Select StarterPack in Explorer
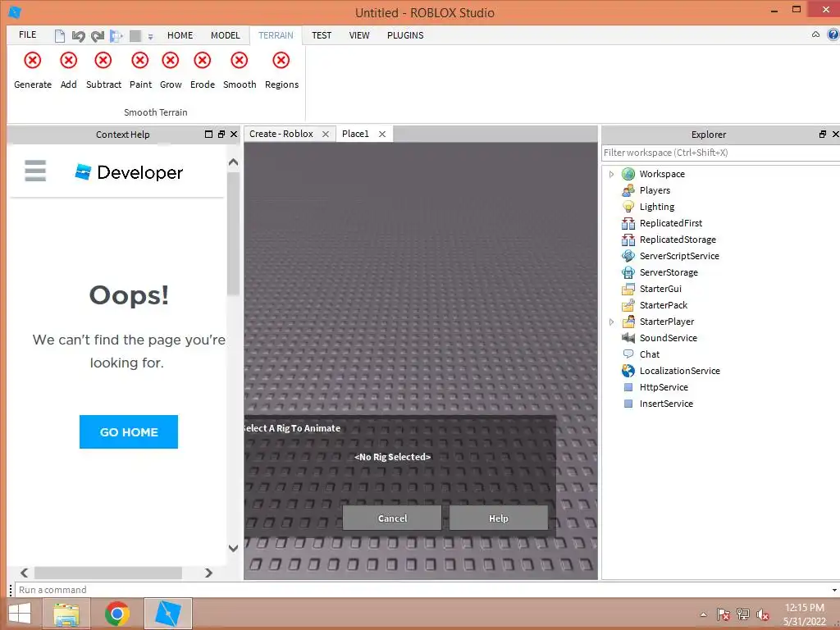This screenshot has width=840, height=630. click(x=663, y=305)
